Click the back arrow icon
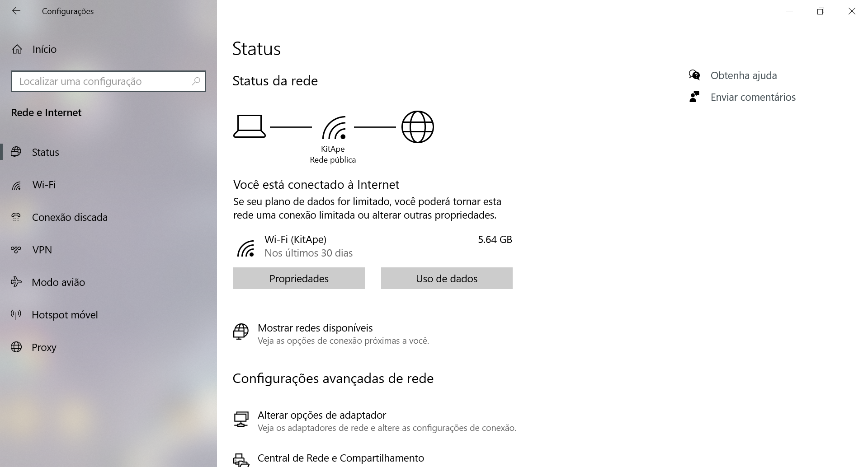Screen dimensions: 868x467 click(x=16, y=11)
